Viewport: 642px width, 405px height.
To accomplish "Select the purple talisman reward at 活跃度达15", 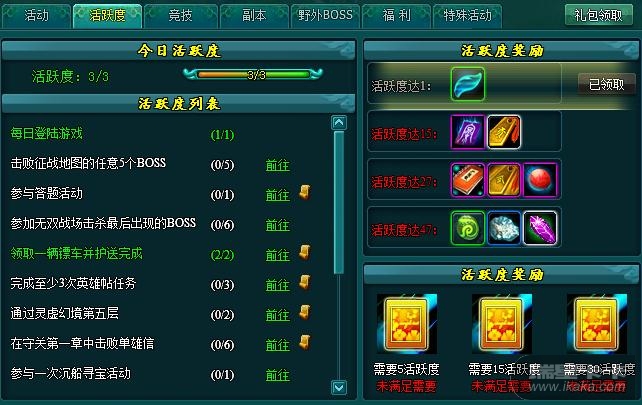I will click(x=468, y=132).
